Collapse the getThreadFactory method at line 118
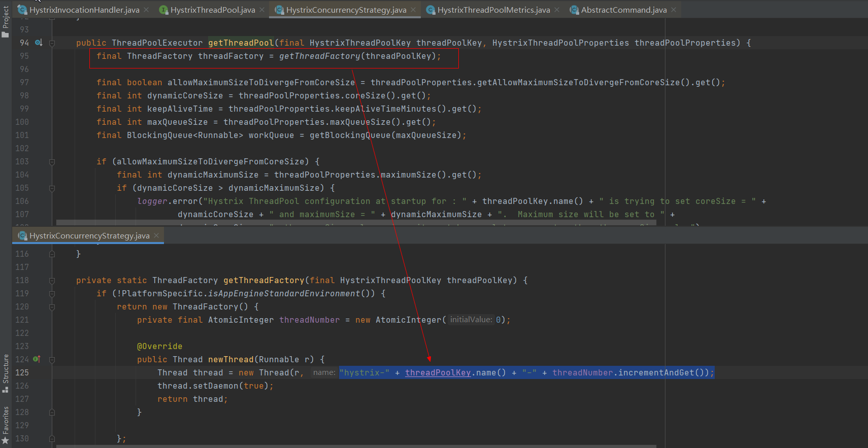Image resolution: width=868 pixels, height=448 pixels. tap(52, 281)
